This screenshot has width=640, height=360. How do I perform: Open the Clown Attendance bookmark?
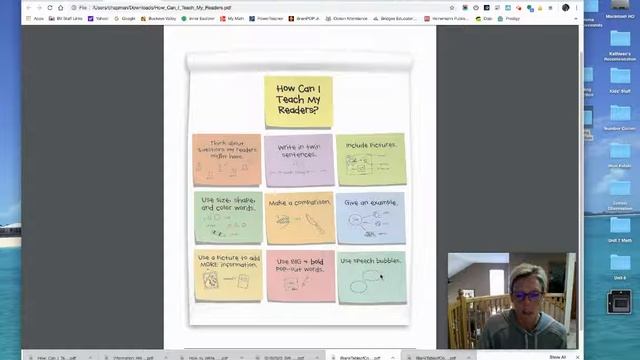[347, 19]
